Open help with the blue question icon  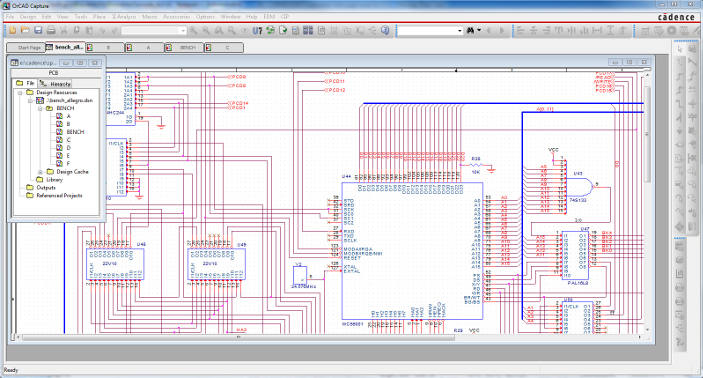pos(385,30)
